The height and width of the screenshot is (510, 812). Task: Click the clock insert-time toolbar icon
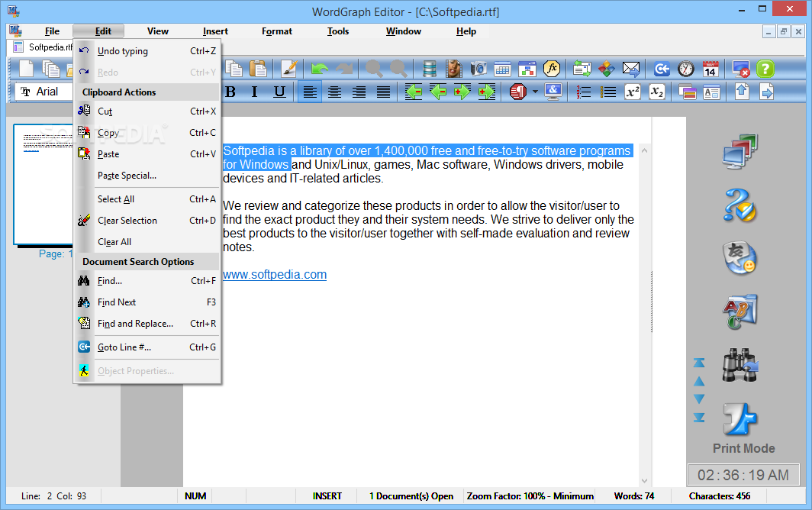(685, 69)
